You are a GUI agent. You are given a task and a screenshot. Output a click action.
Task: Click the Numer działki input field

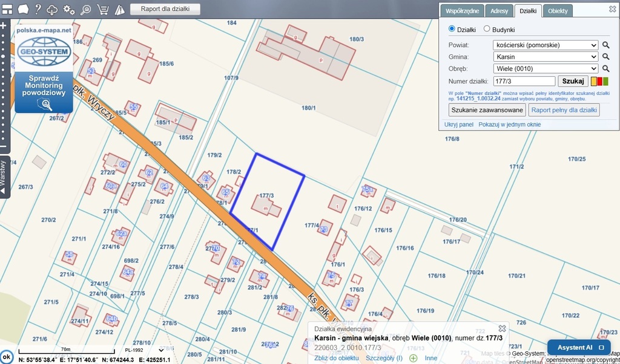click(524, 81)
